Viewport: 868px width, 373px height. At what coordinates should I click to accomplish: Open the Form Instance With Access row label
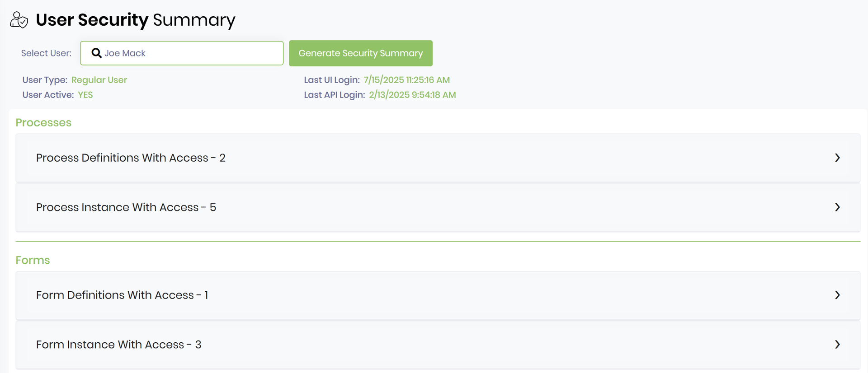118,345
